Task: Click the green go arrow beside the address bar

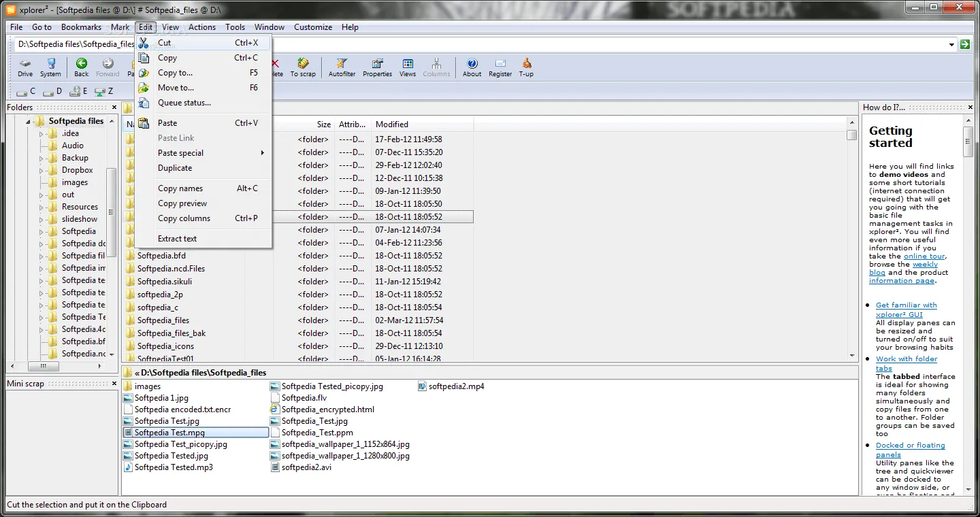Action: tap(966, 44)
